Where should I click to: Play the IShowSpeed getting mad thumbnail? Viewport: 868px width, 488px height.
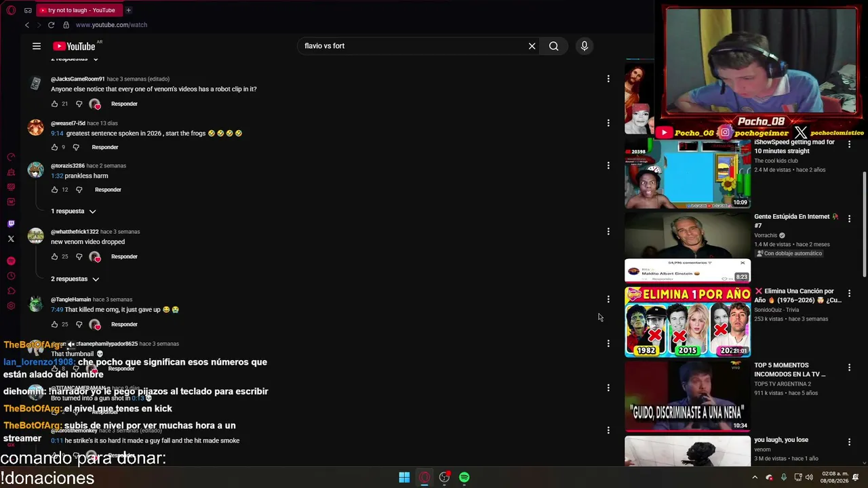point(688,174)
